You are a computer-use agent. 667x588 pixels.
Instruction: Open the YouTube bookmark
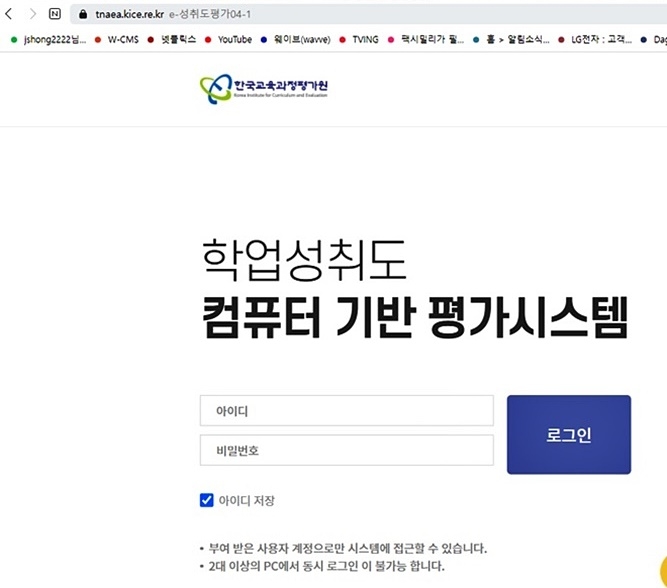pyautogui.click(x=234, y=40)
